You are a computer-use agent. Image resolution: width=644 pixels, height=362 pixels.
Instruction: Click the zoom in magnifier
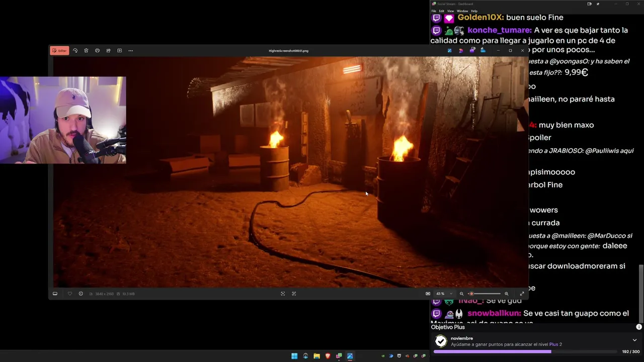click(x=506, y=294)
